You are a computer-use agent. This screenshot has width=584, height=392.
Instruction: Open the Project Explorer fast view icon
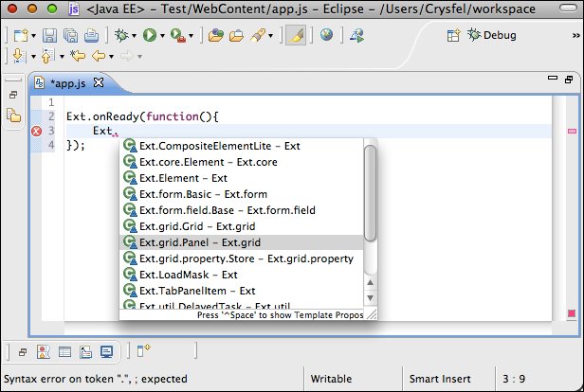click(x=13, y=116)
